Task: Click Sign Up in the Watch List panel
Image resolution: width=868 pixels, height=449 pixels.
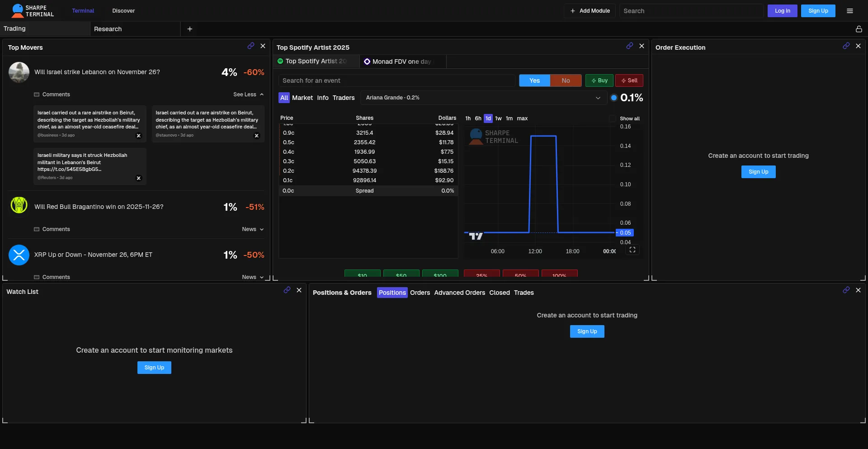Action: [154, 368]
